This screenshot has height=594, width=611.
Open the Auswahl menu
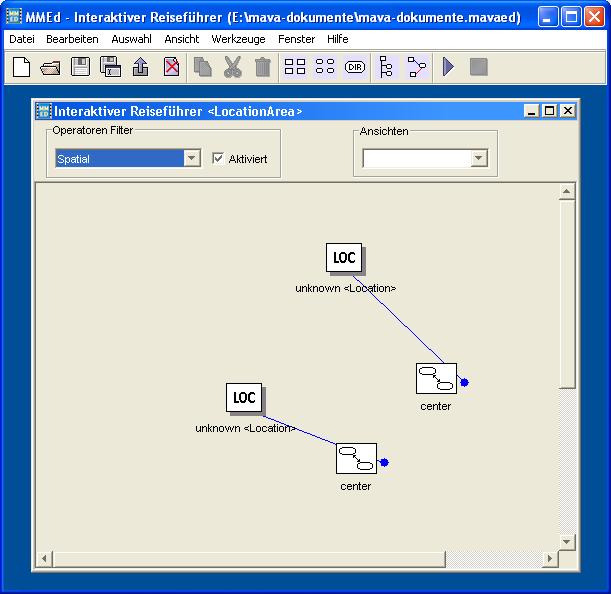click(131, 39)
